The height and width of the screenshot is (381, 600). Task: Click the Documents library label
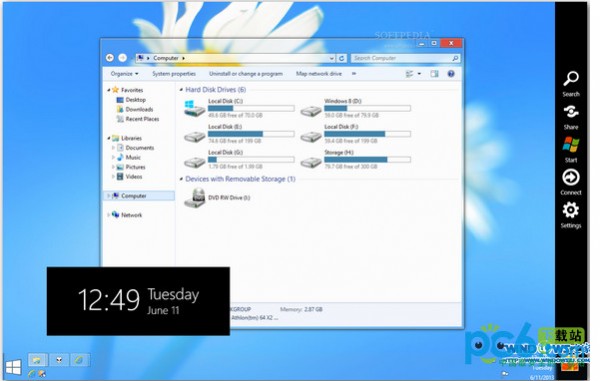click(x=140, y=148)
